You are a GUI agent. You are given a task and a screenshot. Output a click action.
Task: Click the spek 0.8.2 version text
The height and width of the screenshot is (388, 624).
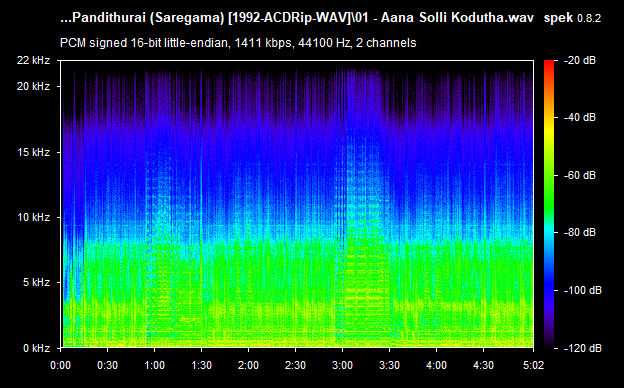(x=572, y=18)
